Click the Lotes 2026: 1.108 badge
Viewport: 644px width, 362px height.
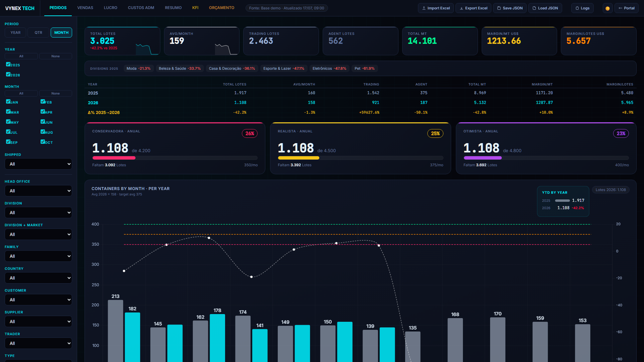pos(611,190)
